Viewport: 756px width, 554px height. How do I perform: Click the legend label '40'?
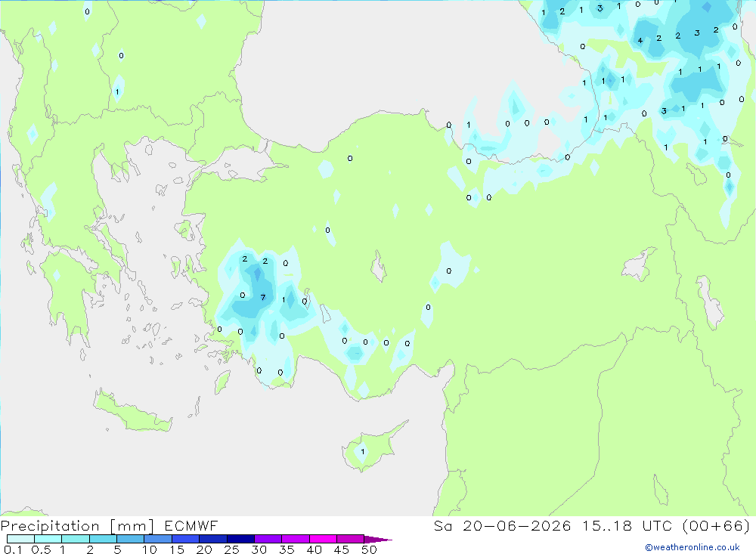click(314, 549)
